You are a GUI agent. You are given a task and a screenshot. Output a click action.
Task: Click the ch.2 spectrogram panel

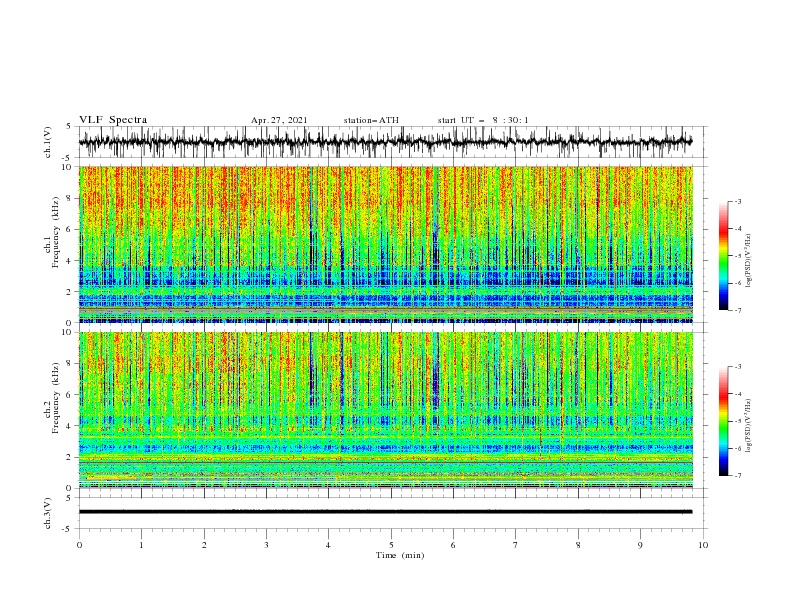coord(385,410)
